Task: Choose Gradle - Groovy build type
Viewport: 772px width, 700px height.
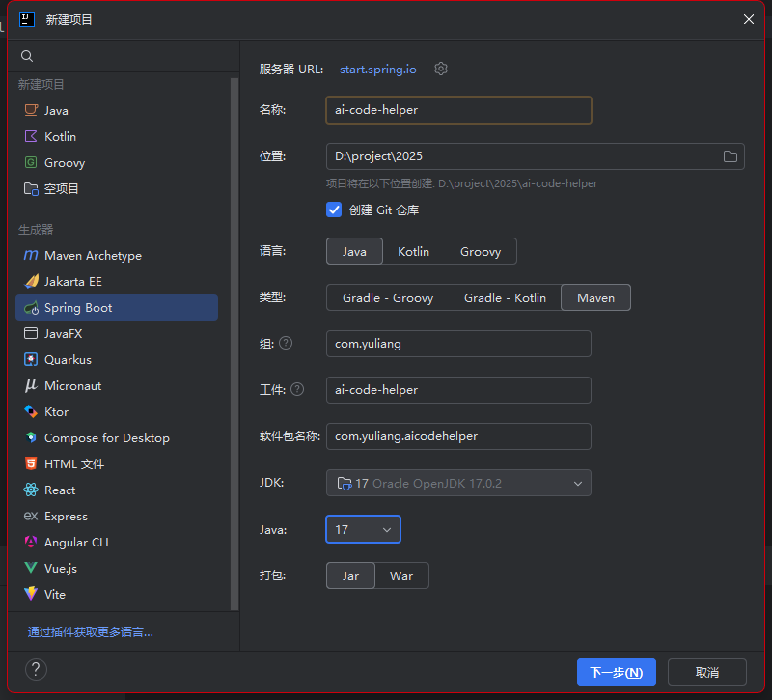Action: pyautogui.click(x=388, y=298)
